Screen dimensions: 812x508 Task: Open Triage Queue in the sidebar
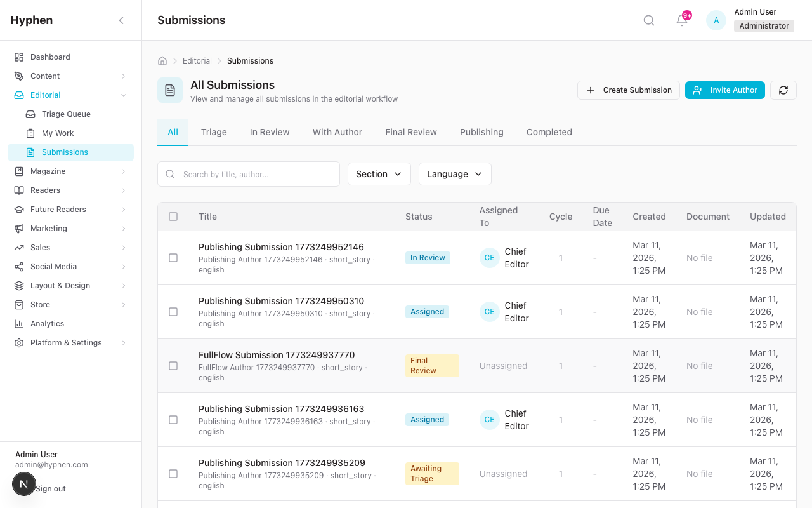66,114
